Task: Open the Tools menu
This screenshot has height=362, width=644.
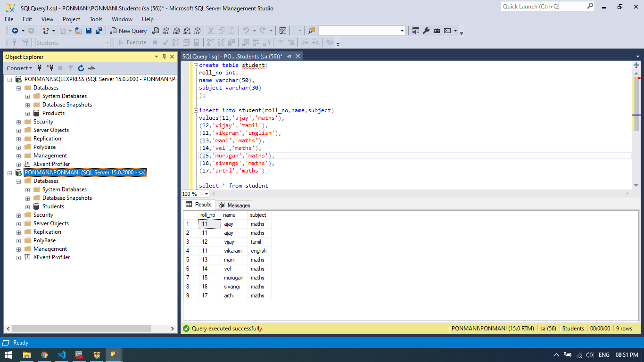Action: [x=96, y=19]
